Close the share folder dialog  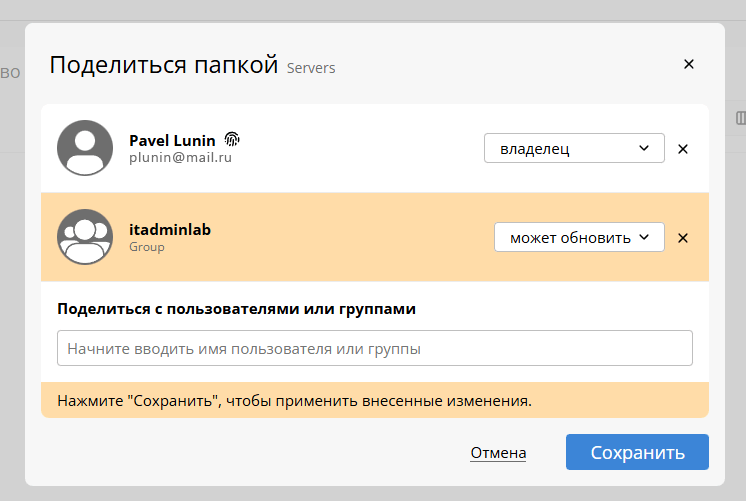(688, 64)
